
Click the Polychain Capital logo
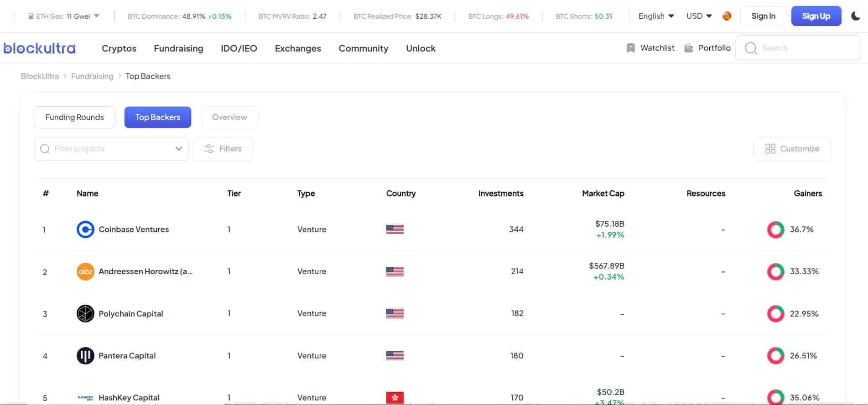[85, 314]
